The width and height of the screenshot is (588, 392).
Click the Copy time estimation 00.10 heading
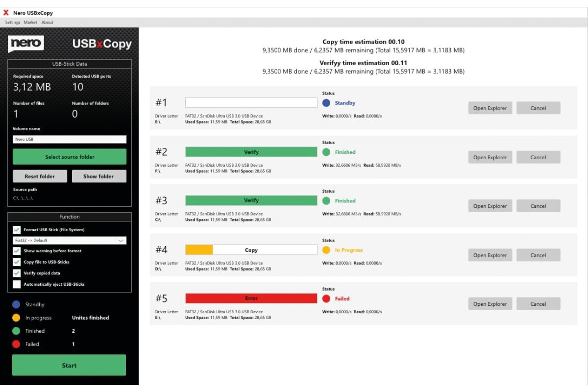click(364, 42)
